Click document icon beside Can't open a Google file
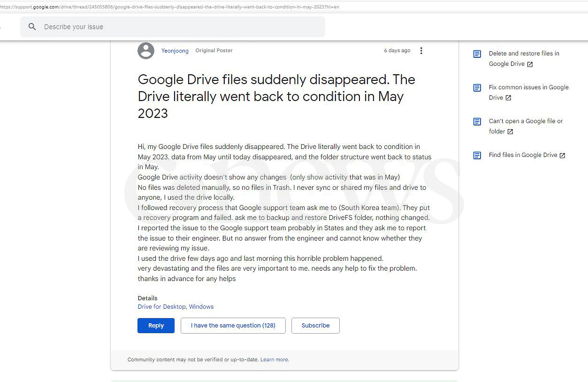The width and height of the screenshot is (588, 382). 477,122
